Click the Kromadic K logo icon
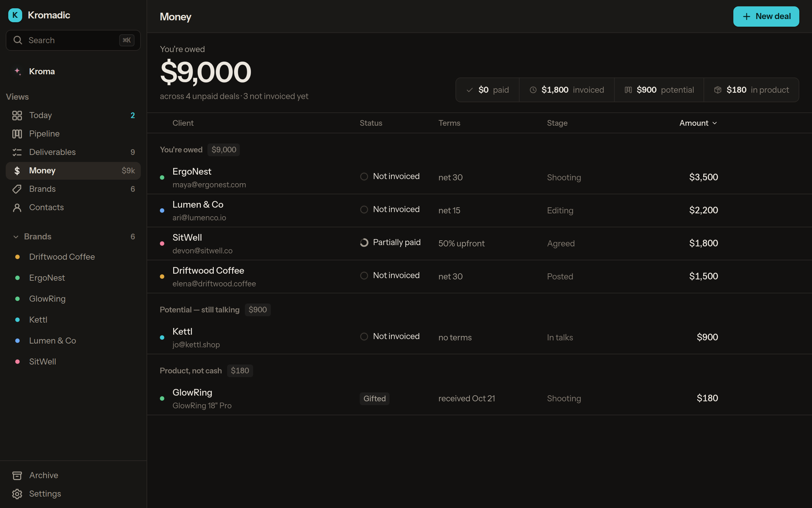Screen dimensions: 812x508 15,15
